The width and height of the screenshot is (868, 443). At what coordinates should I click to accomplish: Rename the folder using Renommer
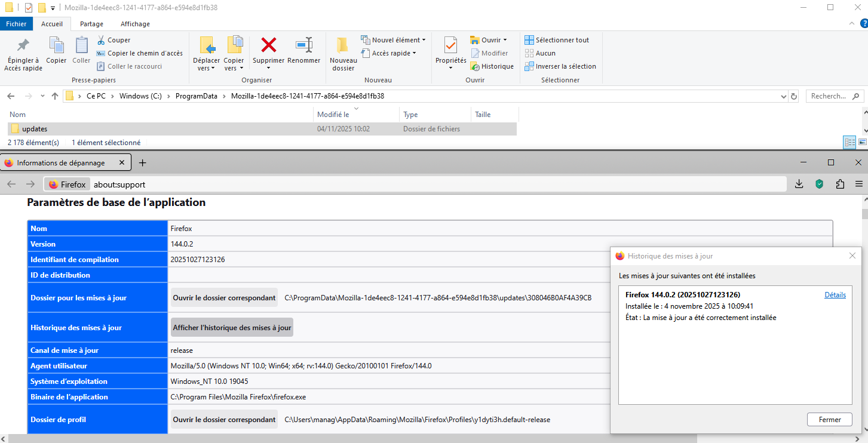pos(304,50)
